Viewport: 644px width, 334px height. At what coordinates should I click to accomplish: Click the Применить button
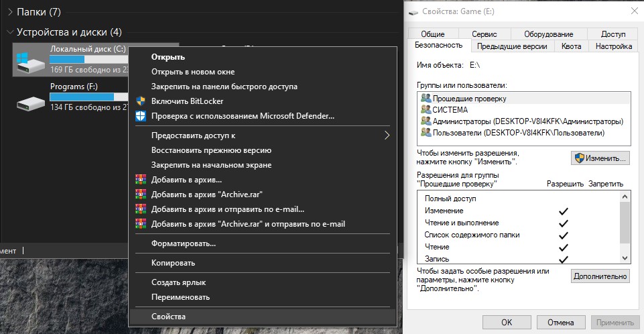(x=615, y=322)
